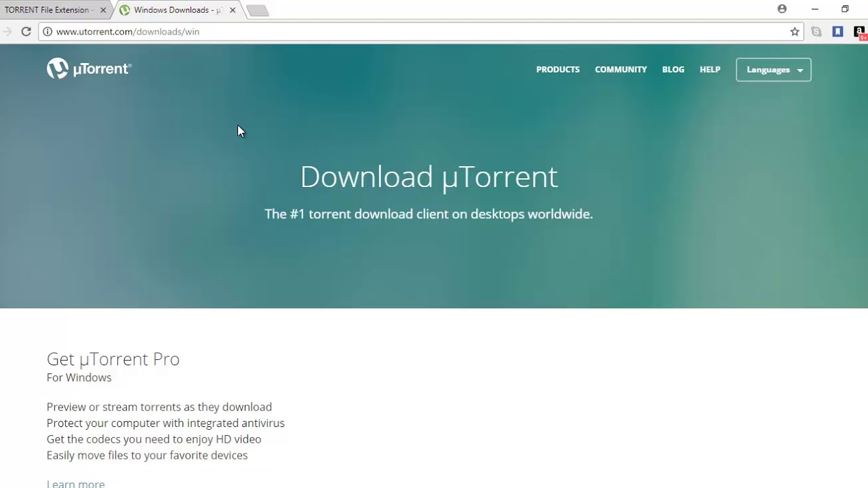Click the Skype extension icon
This screenshot has height=488, width=868.
pos(816,31)
